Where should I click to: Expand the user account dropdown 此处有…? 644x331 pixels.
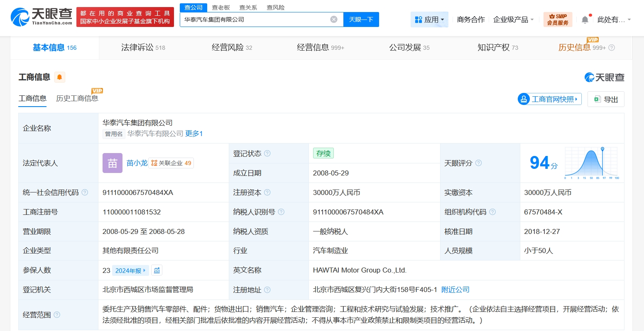click(614, 19)
